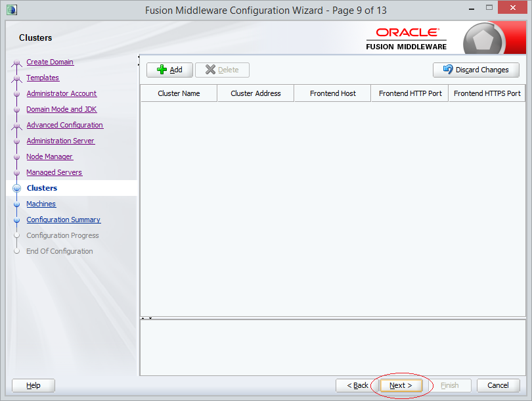Open Help for the wizard
The image size is (532, 401).
33,385
